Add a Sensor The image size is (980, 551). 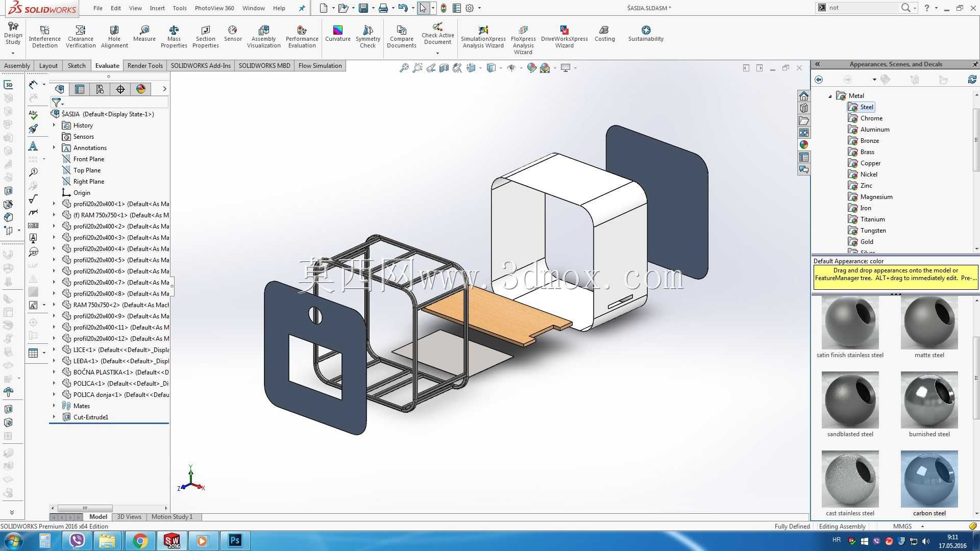[x=233, y=34]
